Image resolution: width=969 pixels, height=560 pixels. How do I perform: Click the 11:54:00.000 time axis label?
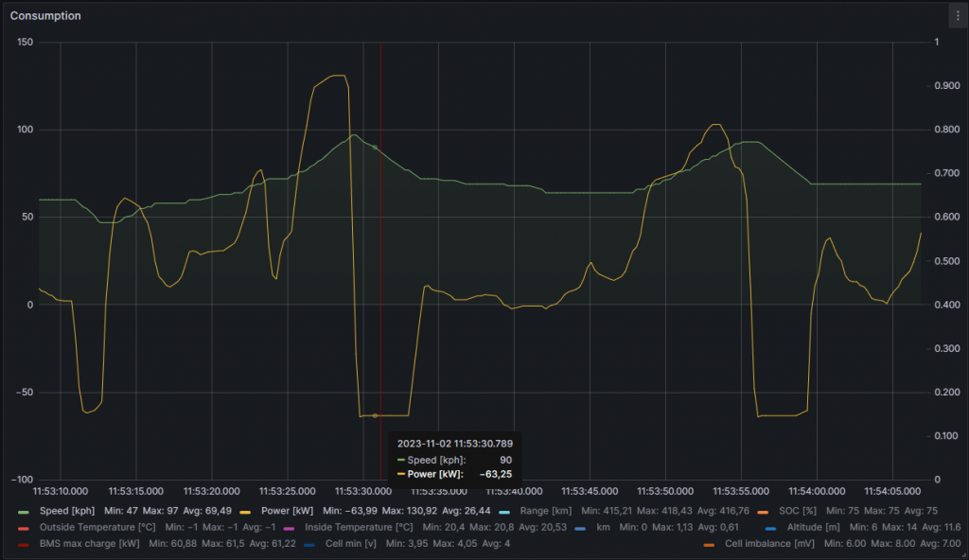tap(817, 491)
